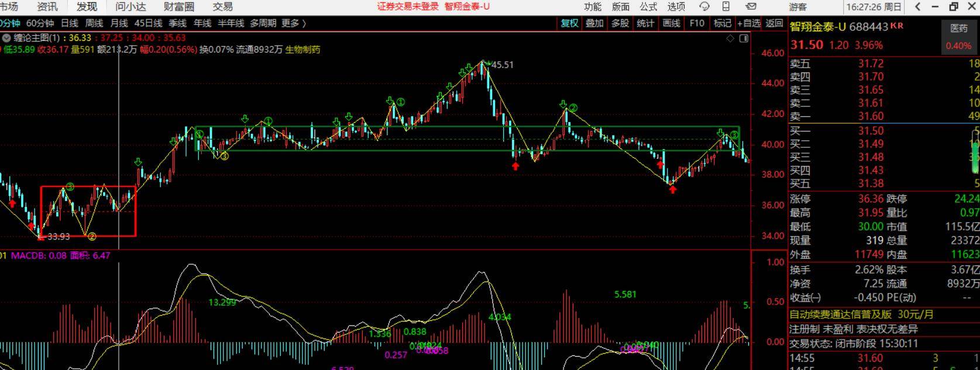Screen dimensions: 980x370
Task: Click the 游客 guest account label
Action: 798,7
